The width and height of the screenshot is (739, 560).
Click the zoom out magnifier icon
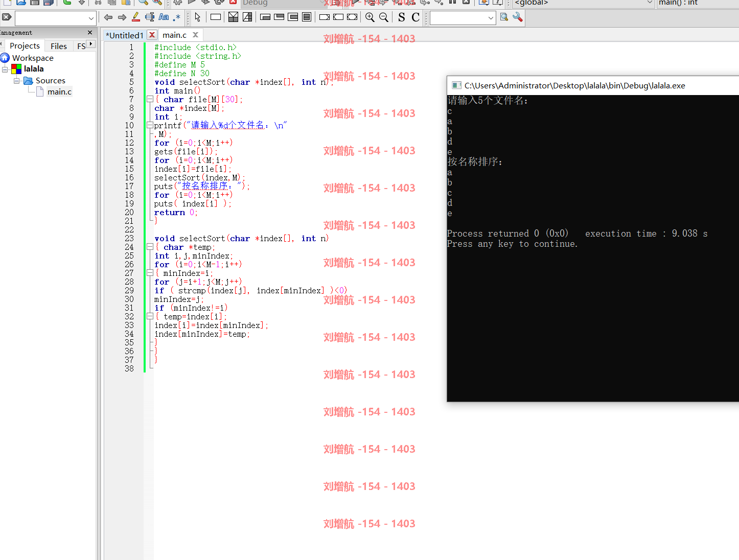384,17
